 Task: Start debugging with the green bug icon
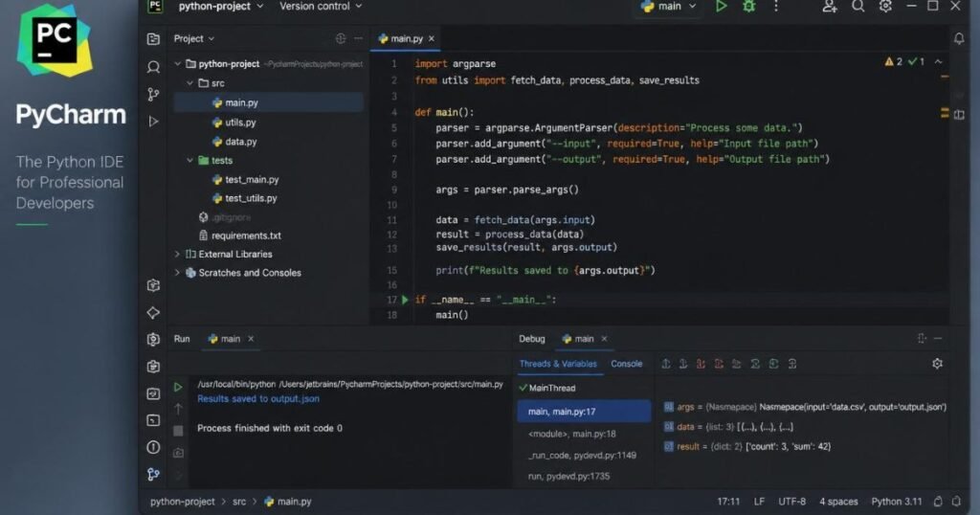(x=748, y=7)
